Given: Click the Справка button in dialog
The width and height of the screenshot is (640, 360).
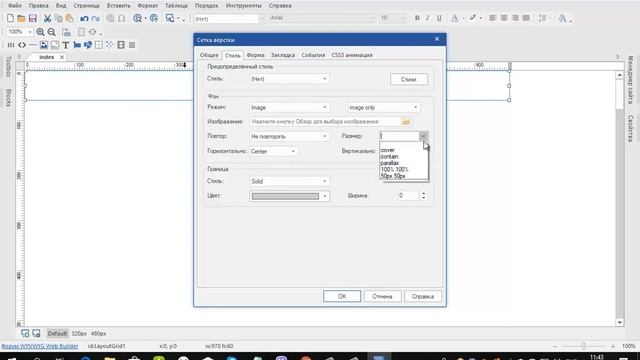Looking at the screenshot, I should pos(423,296).
